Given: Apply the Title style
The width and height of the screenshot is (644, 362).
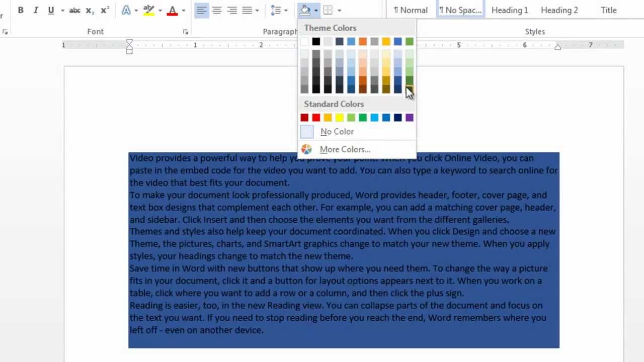Looking at the screenshot, I should [x=608, y=10].
